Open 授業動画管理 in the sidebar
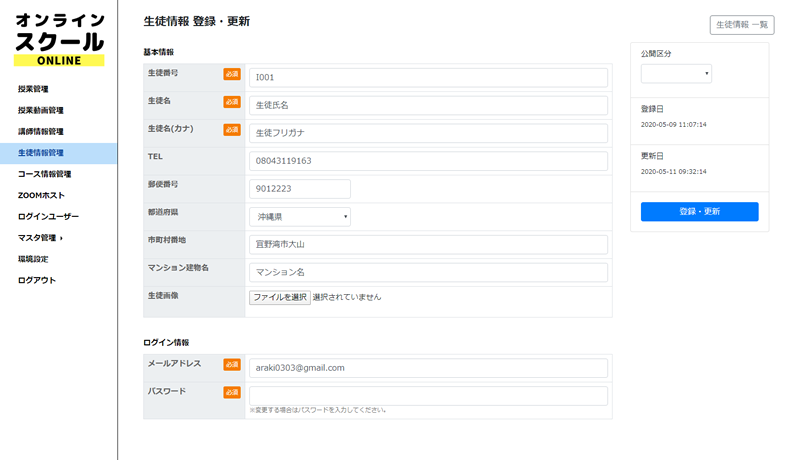Image resolution: width=800 pixels, height=460 pixels. click(x=40, y=110)
